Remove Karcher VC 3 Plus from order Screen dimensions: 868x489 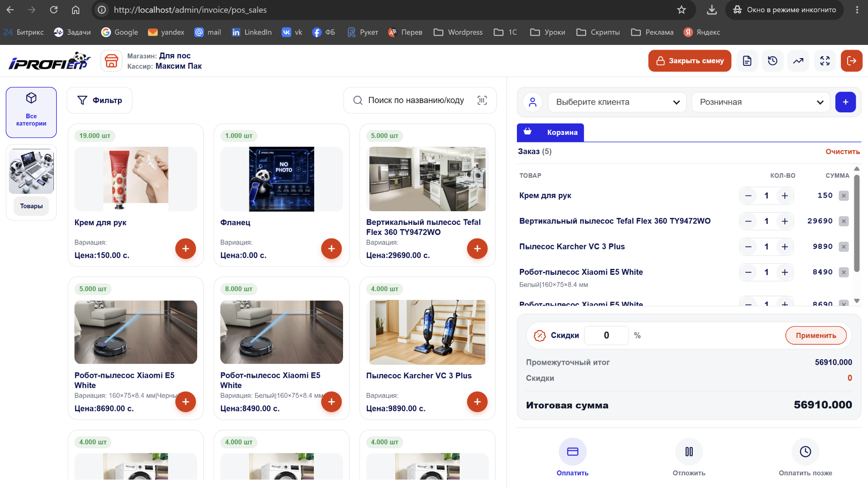tap(844, 246)
